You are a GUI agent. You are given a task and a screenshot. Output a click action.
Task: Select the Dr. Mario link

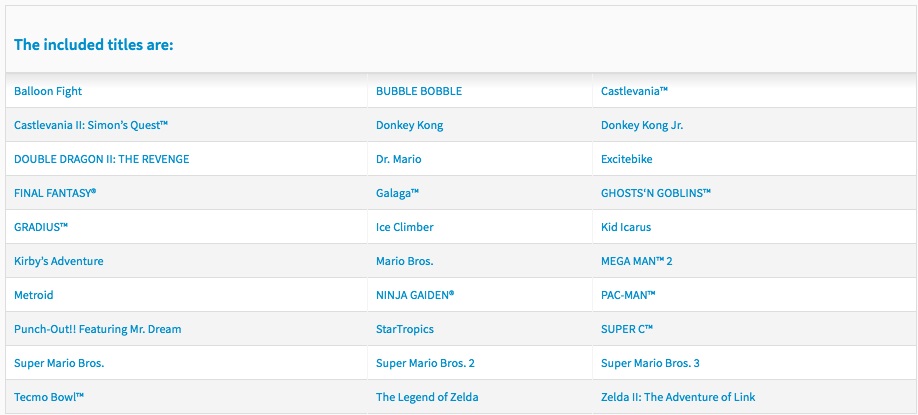point(399,159)
